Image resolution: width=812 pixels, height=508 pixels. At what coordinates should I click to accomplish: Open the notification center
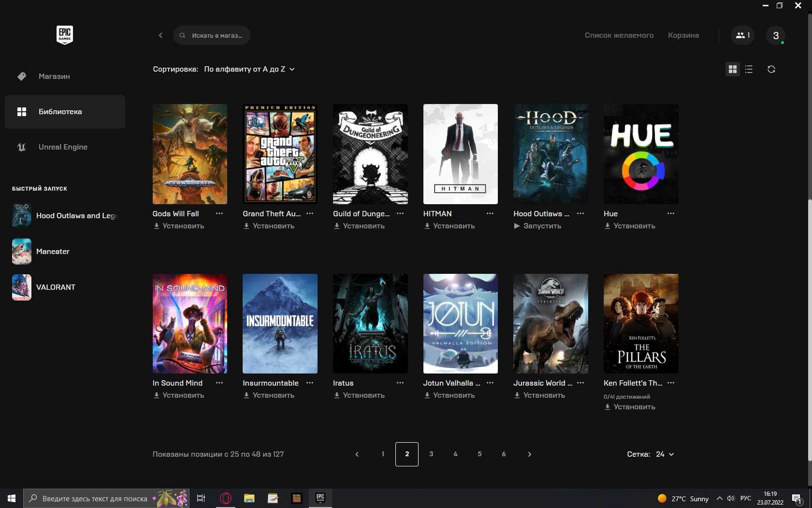point(797,498)
